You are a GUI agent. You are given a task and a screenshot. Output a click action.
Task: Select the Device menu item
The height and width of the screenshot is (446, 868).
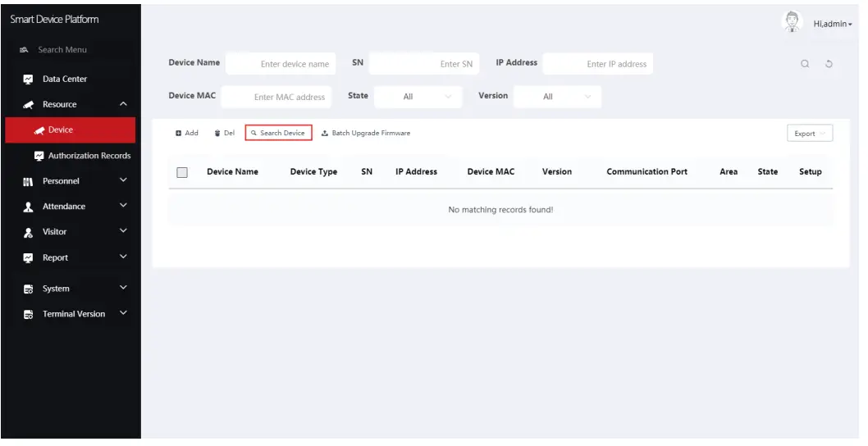(71, 130)
